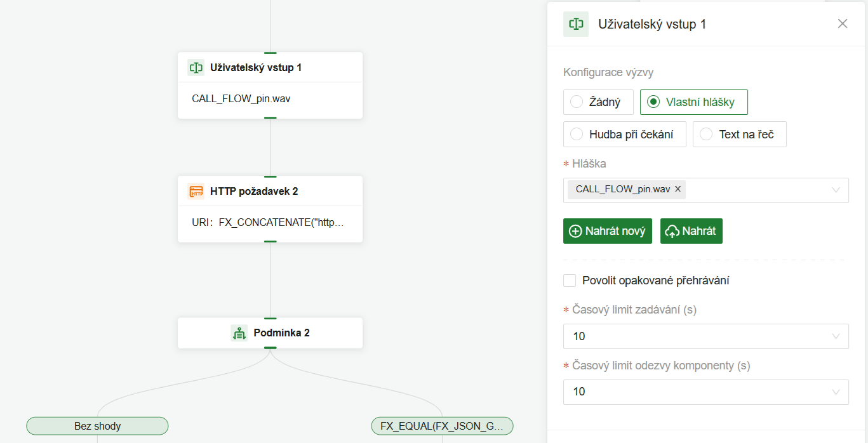Select the Hudba při čekání option
Screen dimensions: 868x443
(x=577, y=135)
